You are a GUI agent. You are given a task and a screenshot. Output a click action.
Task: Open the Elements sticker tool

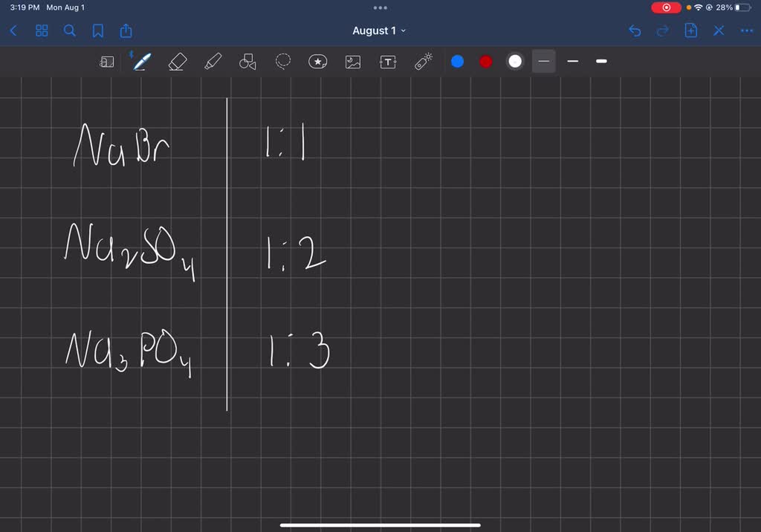317,62
